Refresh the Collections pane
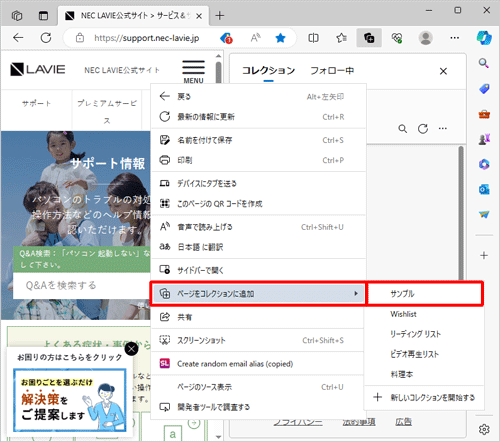The image size is (500, 442). click(x=423, y=129)
